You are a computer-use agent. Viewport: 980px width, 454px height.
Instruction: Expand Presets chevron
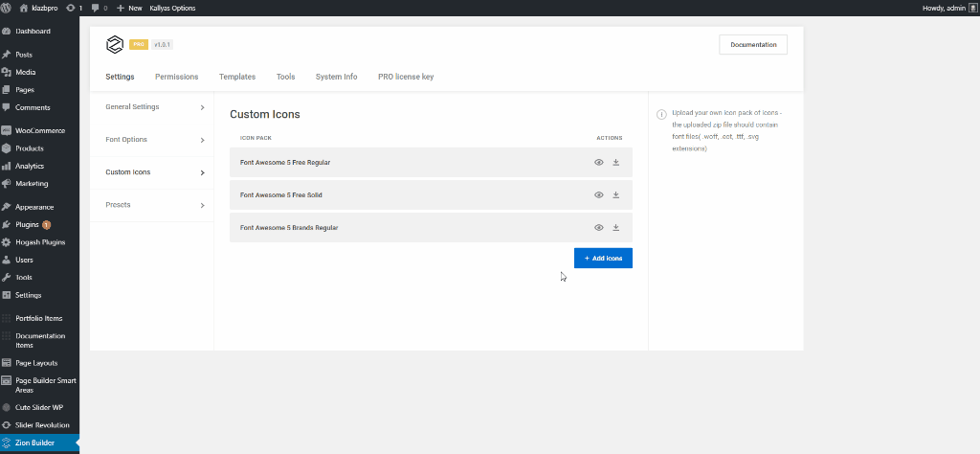(203, 205)
